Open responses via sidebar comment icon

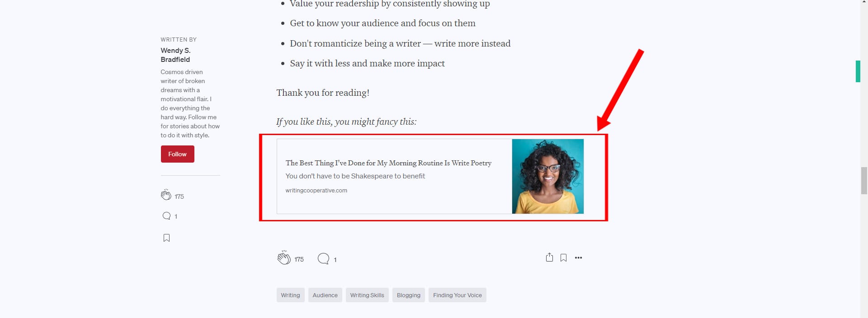[x=166, y=216]
